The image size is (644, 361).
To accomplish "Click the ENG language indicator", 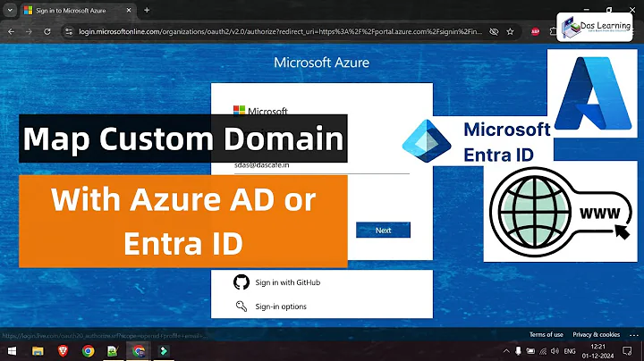I will pyautogui.click(x=570, y=351).
